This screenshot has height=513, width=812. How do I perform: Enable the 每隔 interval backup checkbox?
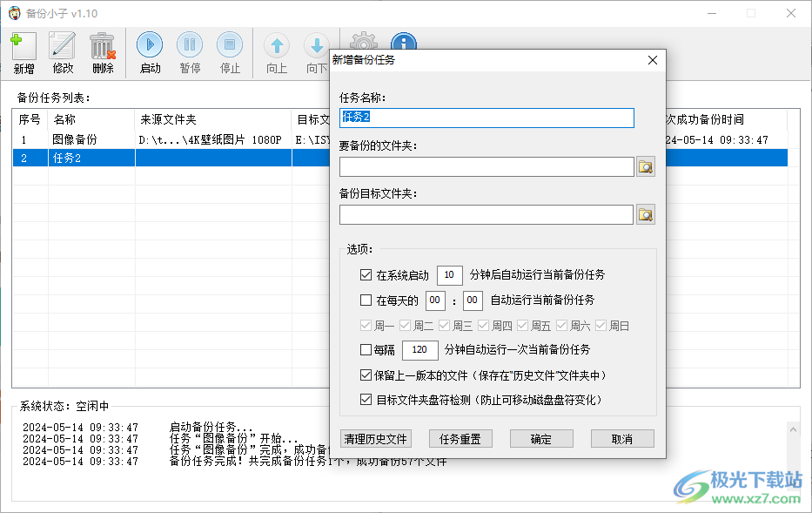[x=366, y=350]
